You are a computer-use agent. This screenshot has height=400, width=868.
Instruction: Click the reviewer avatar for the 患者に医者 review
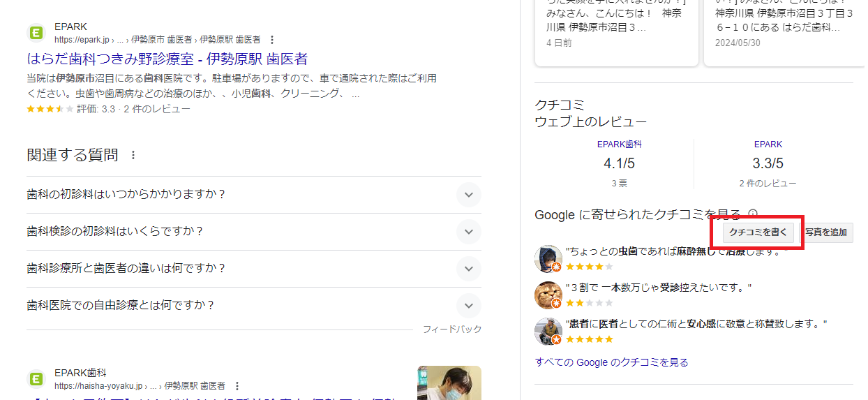click(548, 332)
